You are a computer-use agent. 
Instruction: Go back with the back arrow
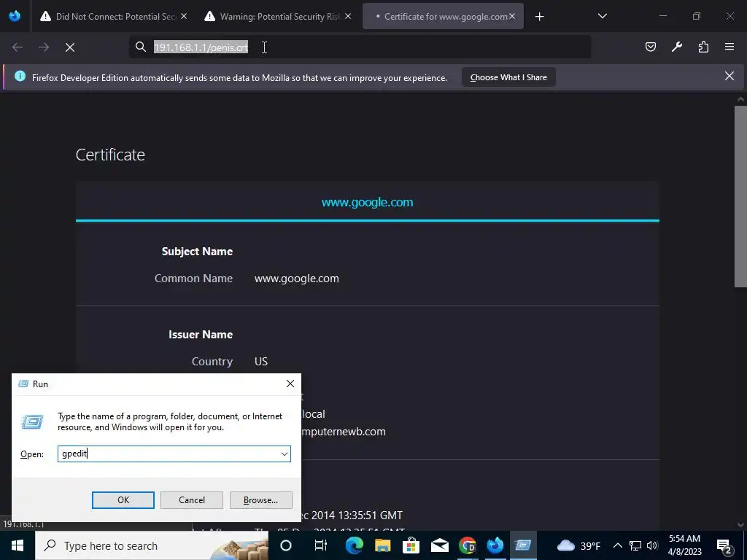(18, 47)
